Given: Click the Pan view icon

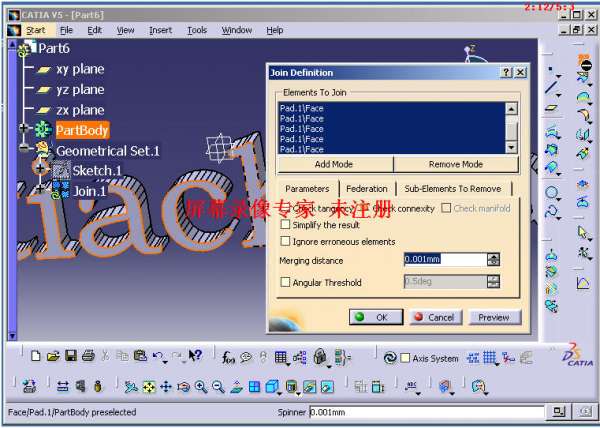Looking at the screenshot, I should click(166, 387).
